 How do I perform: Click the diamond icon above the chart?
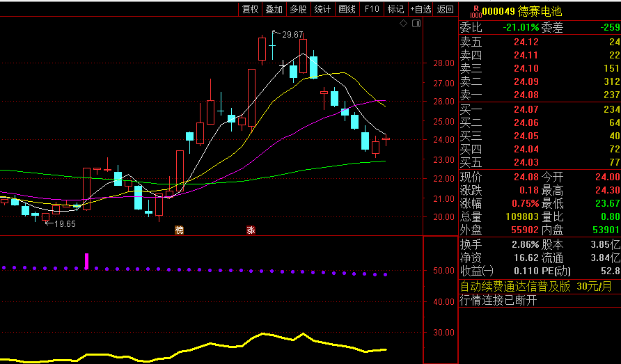coord(403,24)
